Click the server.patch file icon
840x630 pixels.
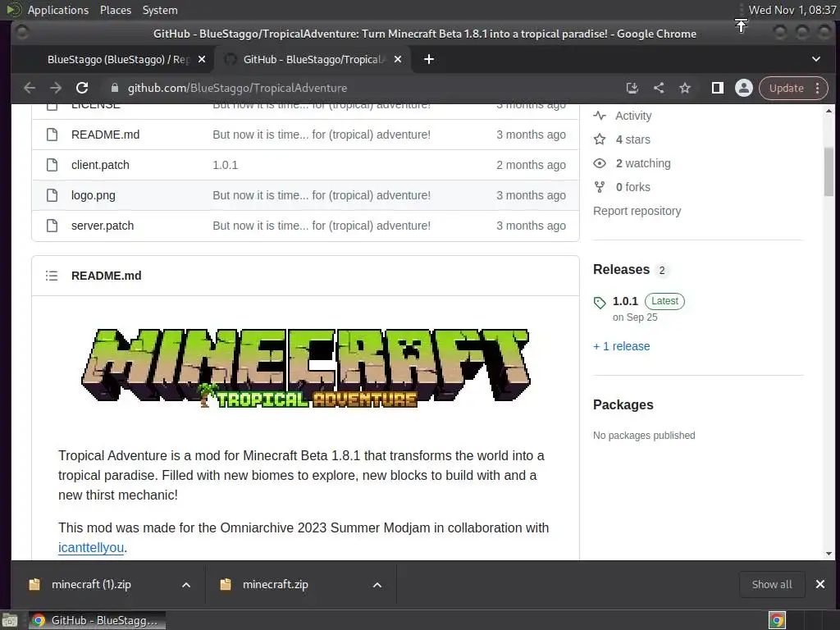click(x=52, y=226)
